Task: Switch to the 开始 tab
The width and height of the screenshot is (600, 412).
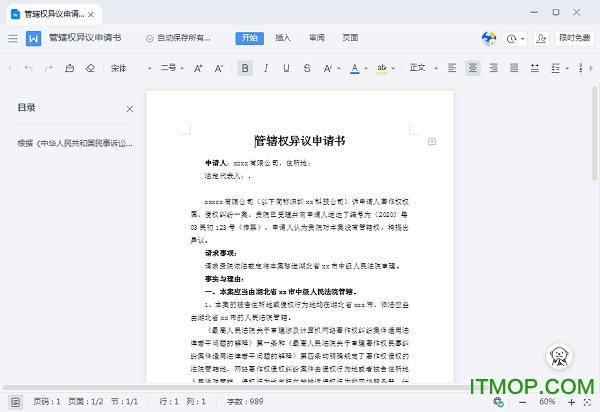Action: (249, 38)
